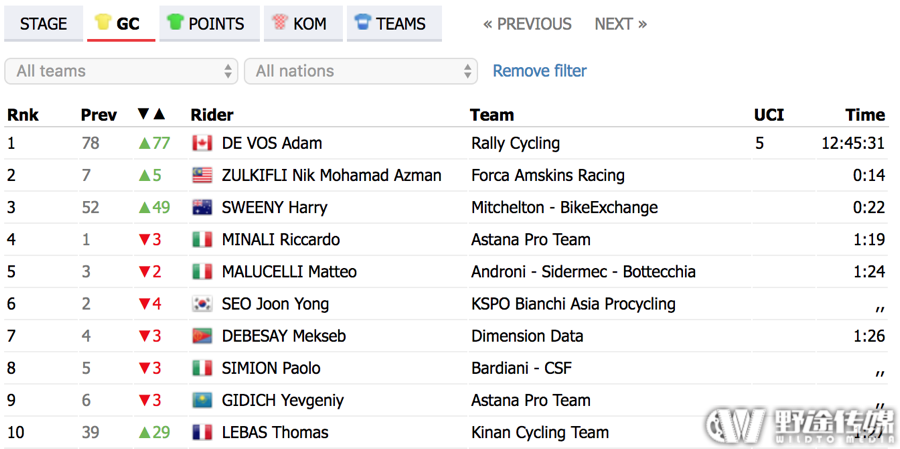The width and height of the screenshot is (900, 449).
Task: Click the Malaysian flag beside ZULKIFLI
Action: tap(202, 175)
